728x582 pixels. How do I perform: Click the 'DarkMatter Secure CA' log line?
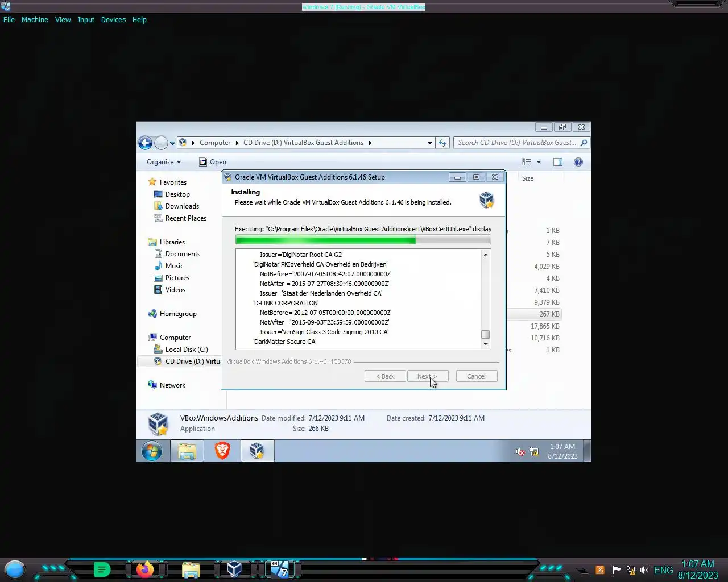click(x=285, y=342)
